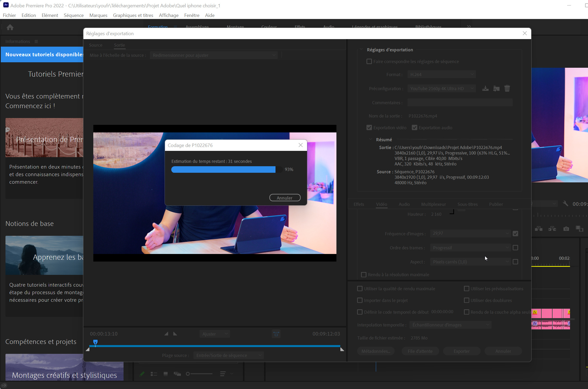
Task: Switch to the Audio export tab
Action: click(x=404, y=204)
